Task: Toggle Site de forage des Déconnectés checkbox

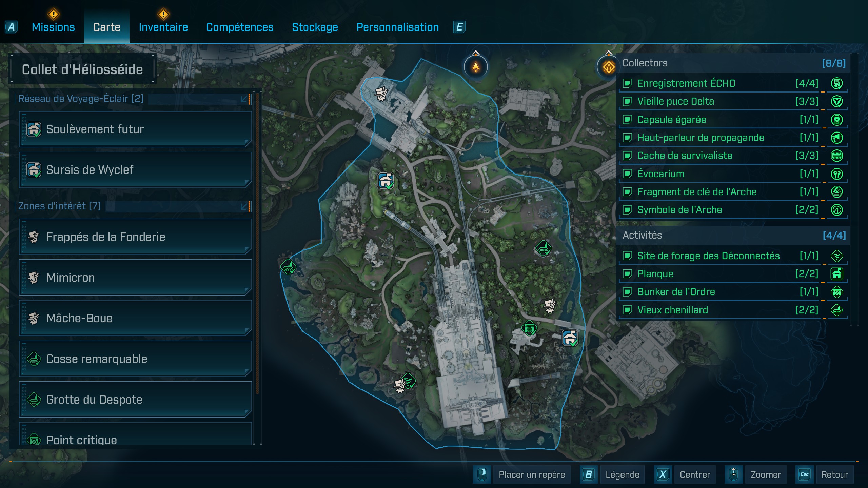Action: click(x=628, y=256)
